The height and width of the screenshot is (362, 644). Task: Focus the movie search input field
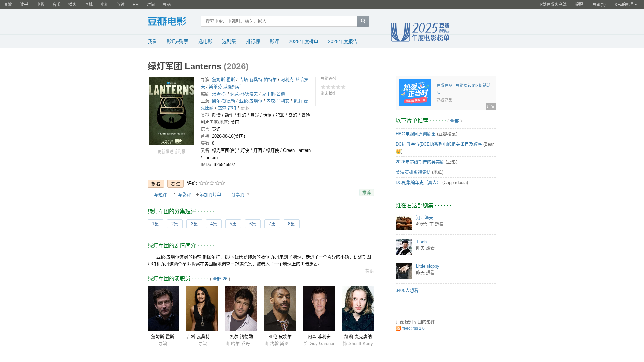[279, 21]
